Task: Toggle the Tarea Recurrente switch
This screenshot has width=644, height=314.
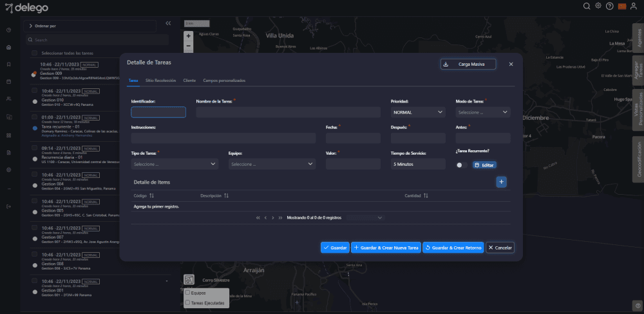Action: click(x=462, y=165)
